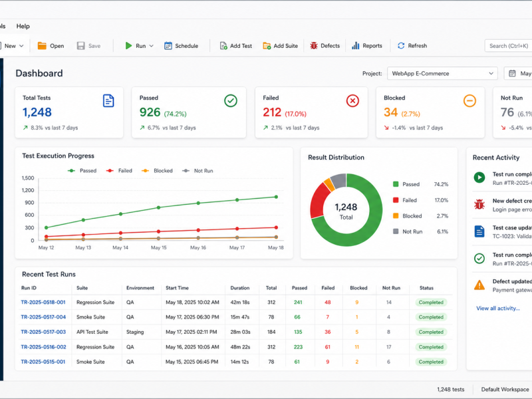Click the Open folder icon
Image resolution: width=532 pixels, height=399 pixels.
(42, 46)
